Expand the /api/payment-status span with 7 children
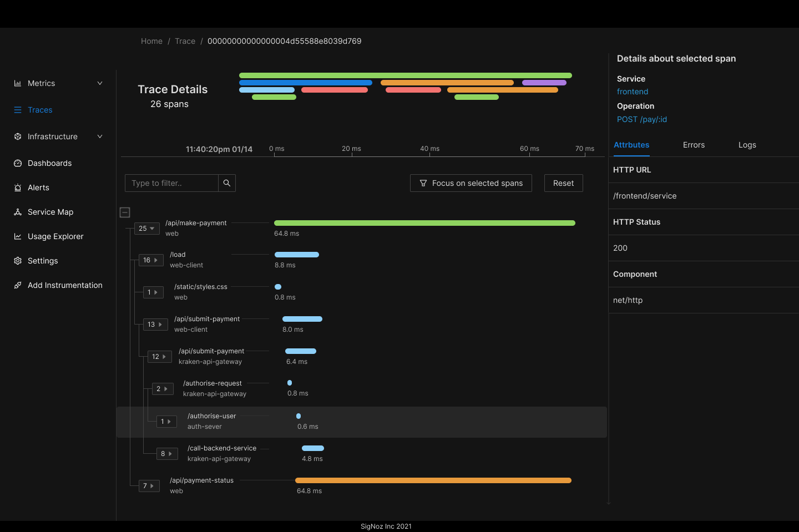Viewport: 799px width, 532px height. (x=149, y=486)
